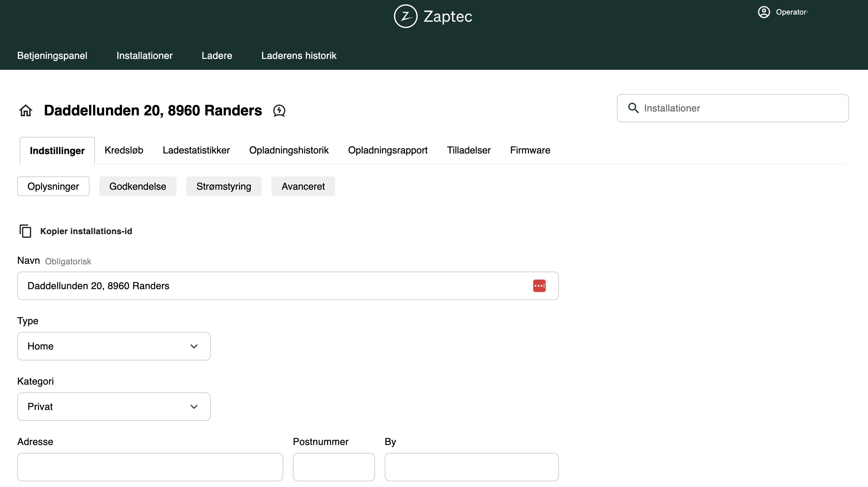Switch to the Firmware tab
868x487 pixels.
[x=530, y=150]
